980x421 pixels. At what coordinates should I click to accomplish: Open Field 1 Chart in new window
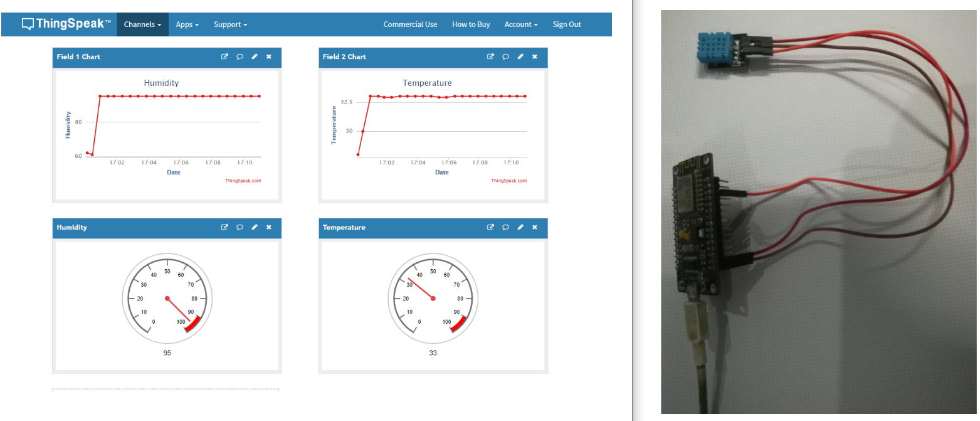point(224,56)
